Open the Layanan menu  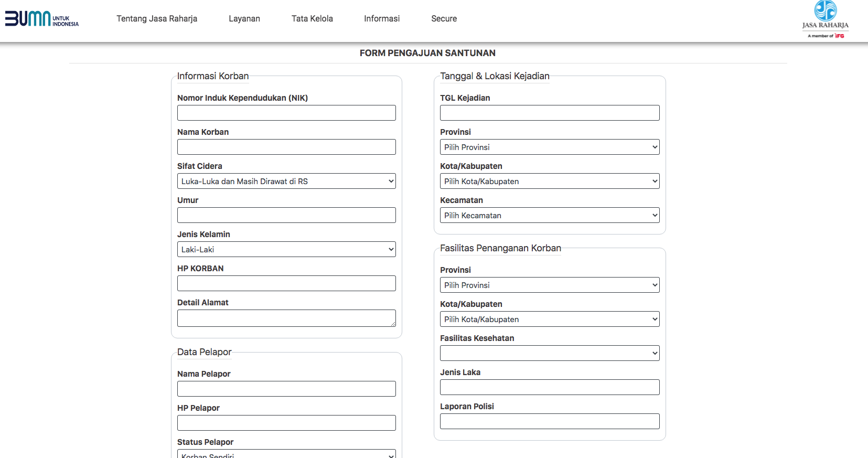244,18
